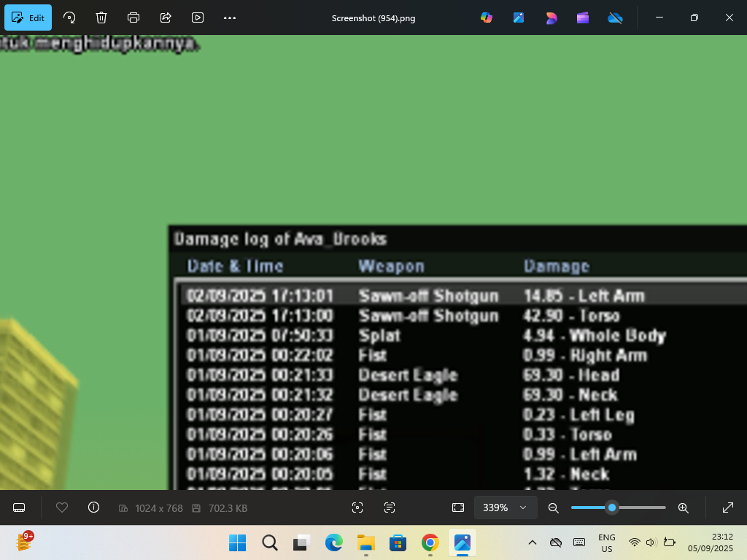Toggle the filmstrip view icon
The image size is (747, 560).
pos(19,507)
